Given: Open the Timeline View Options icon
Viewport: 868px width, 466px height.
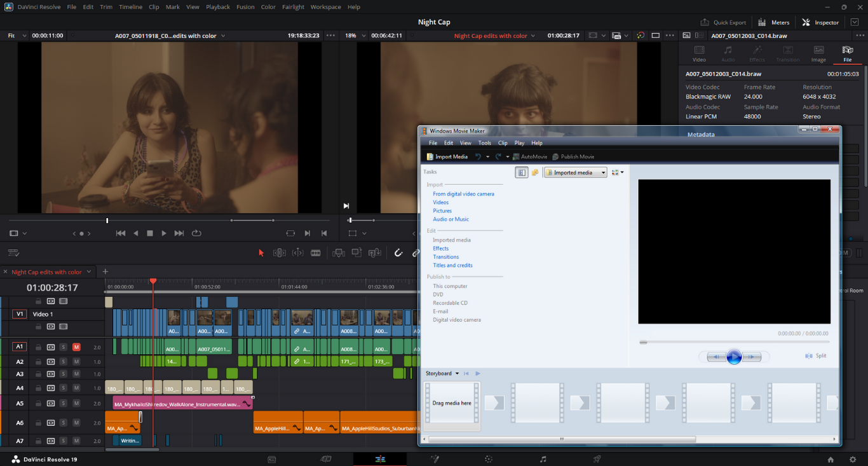Looking at the screenshot, I should coord(13,252).
